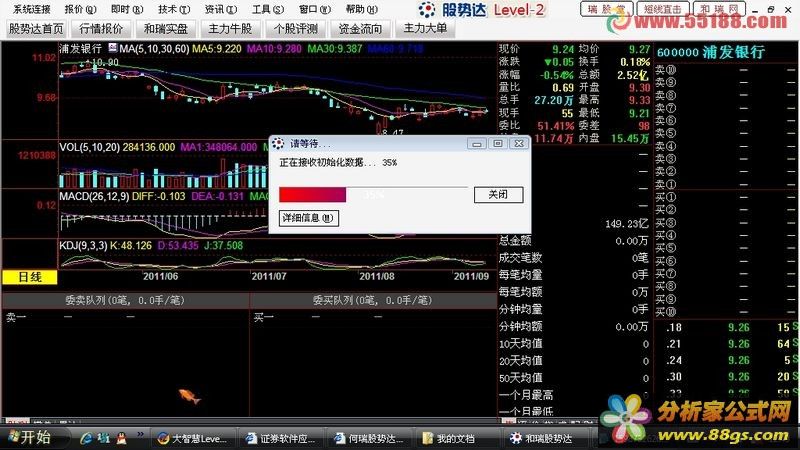
Task: Restore the main application window
Action: pos(770,9)
